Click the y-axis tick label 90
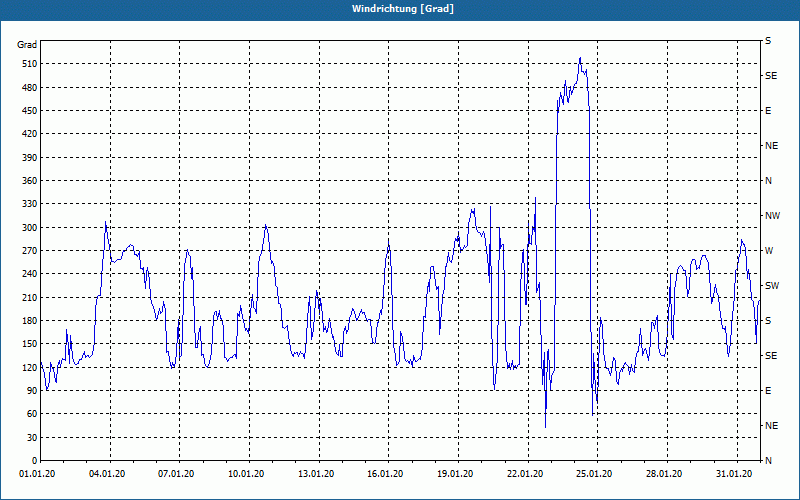Viewport: 800px width, 500px height. tap(32, 391)
